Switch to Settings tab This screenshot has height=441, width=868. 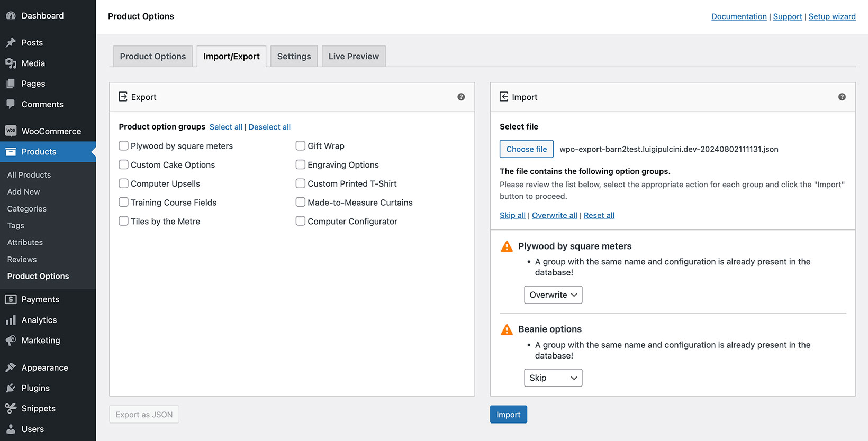coord(294,56)
